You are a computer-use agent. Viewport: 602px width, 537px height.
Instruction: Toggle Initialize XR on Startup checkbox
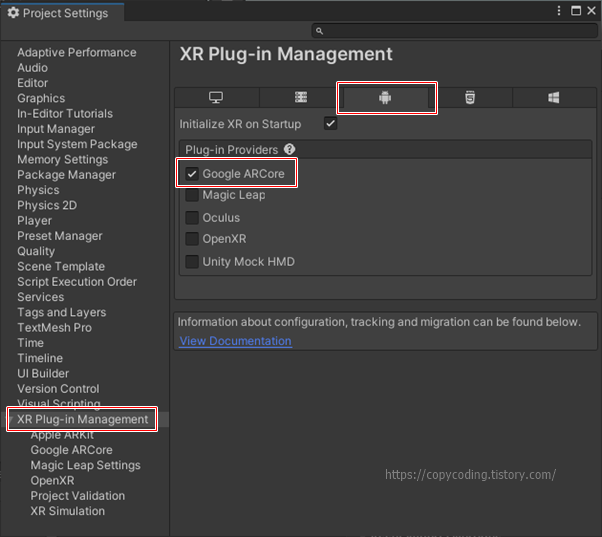click(330, 124)
